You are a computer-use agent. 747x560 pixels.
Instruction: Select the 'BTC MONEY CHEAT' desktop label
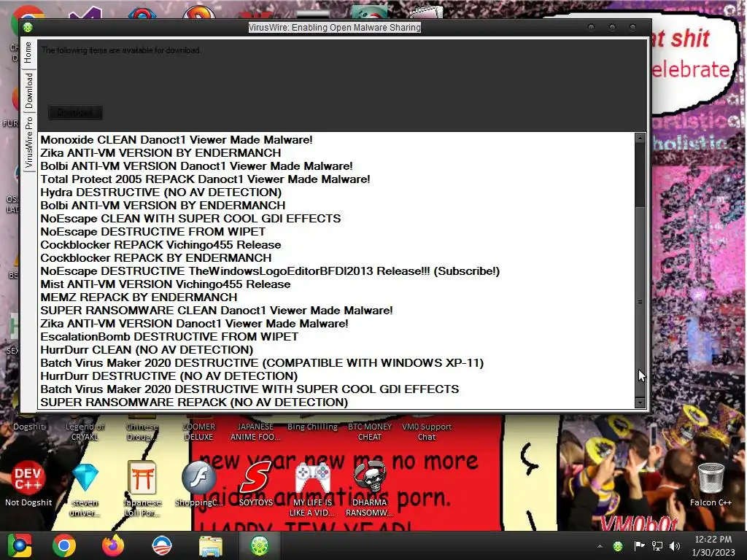[x=370, y=432]
